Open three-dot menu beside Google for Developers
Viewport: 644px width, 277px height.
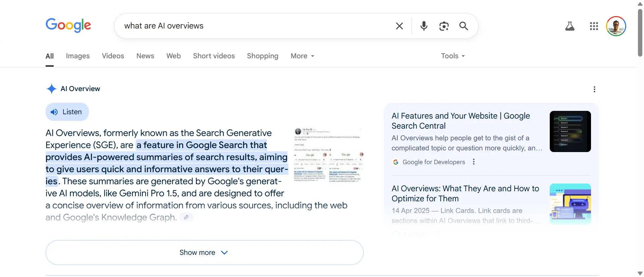click(x=474, y=162)
